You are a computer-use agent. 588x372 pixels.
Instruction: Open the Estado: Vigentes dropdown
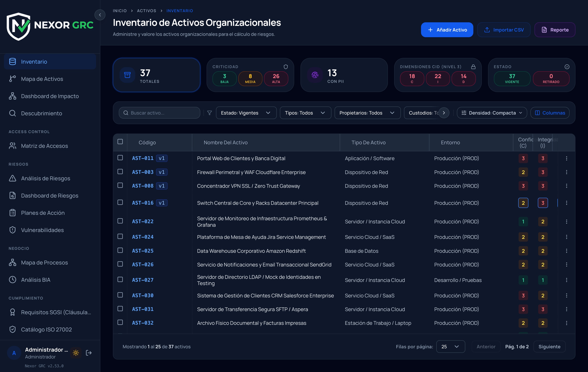pos(246,113)
